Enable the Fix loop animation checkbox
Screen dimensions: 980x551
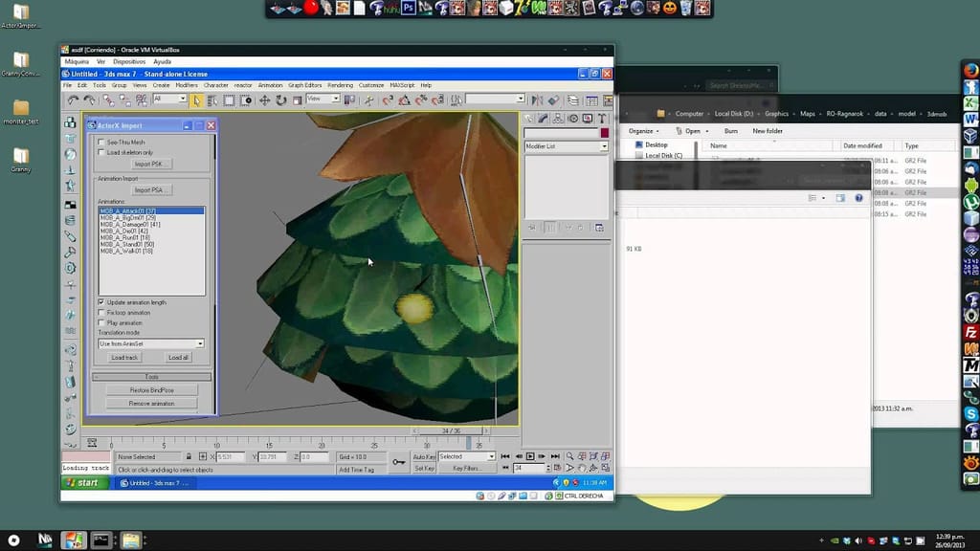pos(101,313)
